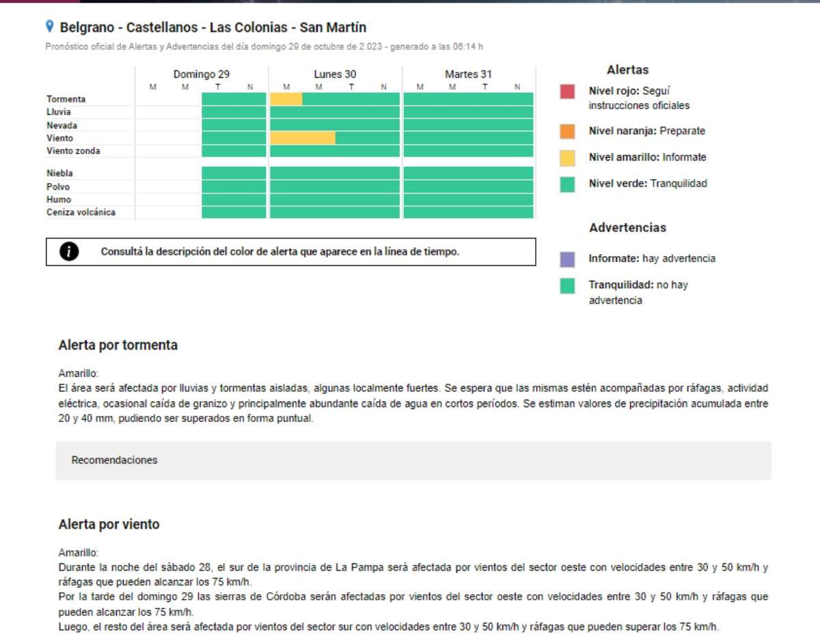This screenshot has height=644, width=820.
Task: Click the Lunes 30 column header
Action: pos(335,74)
